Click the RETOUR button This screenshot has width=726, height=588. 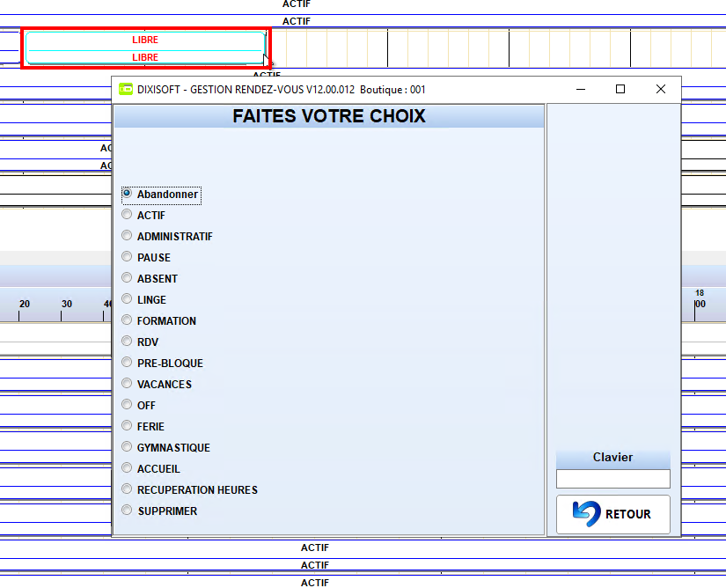[x=613, y=514]
